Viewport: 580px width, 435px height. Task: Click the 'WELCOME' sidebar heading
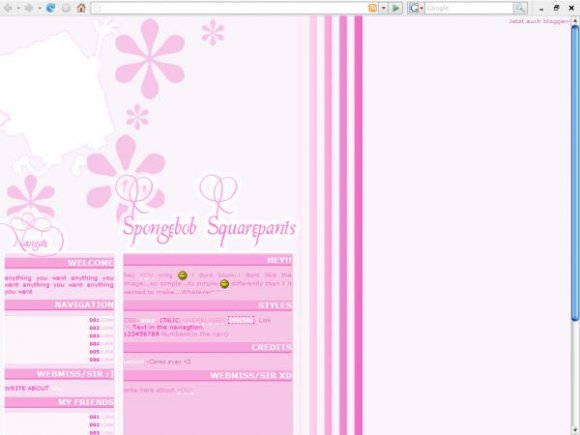(x=91, y=263)
